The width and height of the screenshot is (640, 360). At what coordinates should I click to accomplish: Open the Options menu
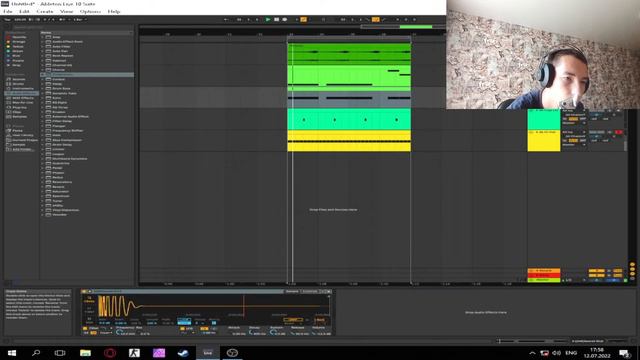point(90,11)
